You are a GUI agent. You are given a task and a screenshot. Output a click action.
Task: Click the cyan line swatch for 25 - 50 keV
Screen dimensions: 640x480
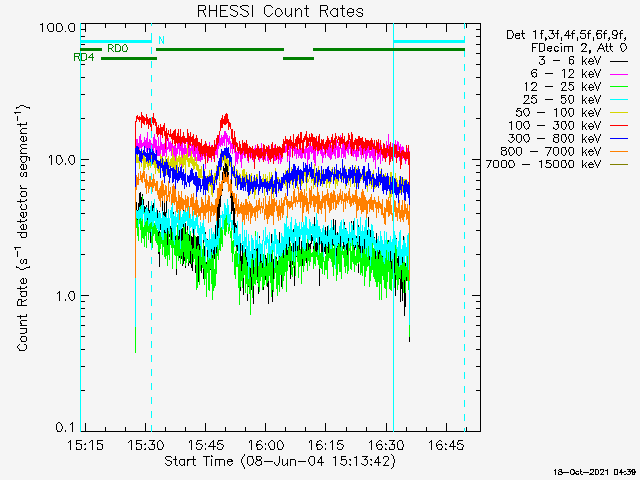click(619, 100)
